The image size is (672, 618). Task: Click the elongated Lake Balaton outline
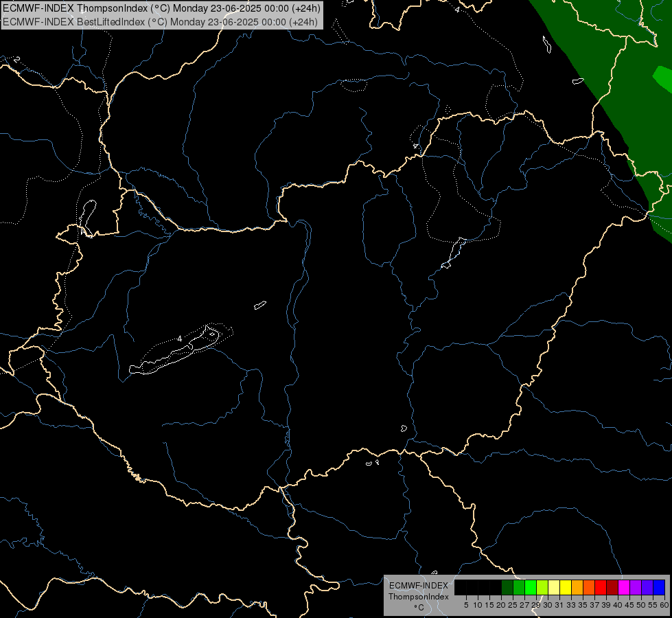174,351
